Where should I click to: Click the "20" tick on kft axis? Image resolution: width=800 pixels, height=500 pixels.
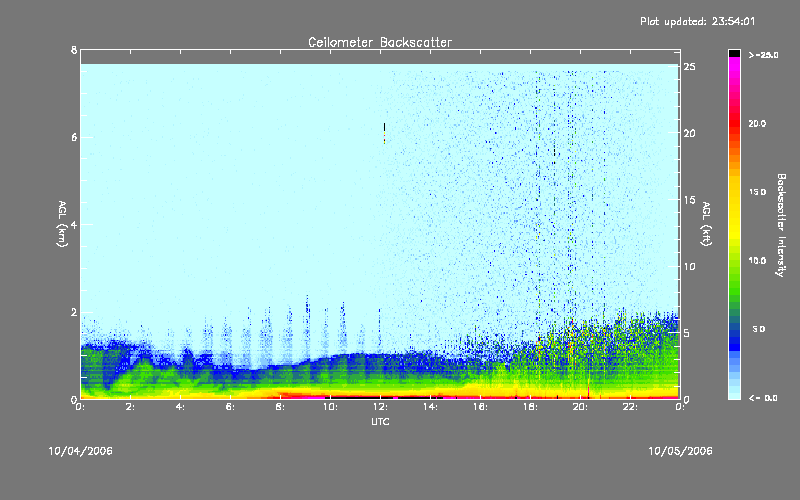pos(690,133)
